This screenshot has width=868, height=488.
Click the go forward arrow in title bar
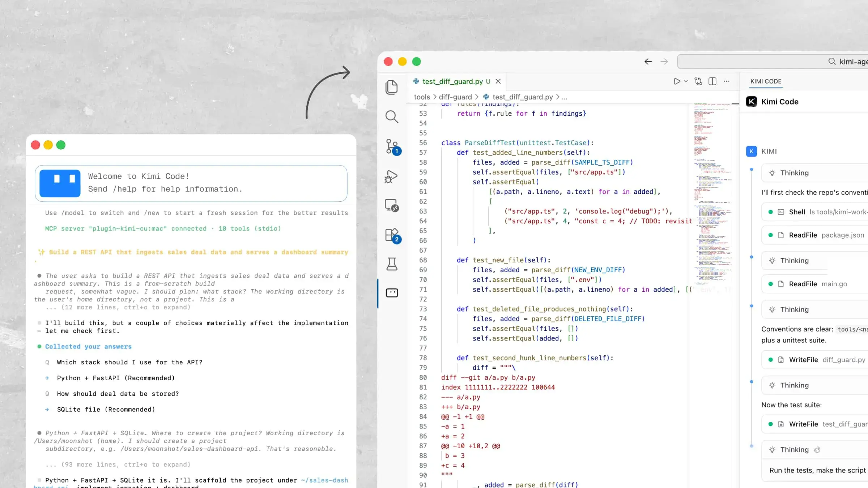click(664, 61)
